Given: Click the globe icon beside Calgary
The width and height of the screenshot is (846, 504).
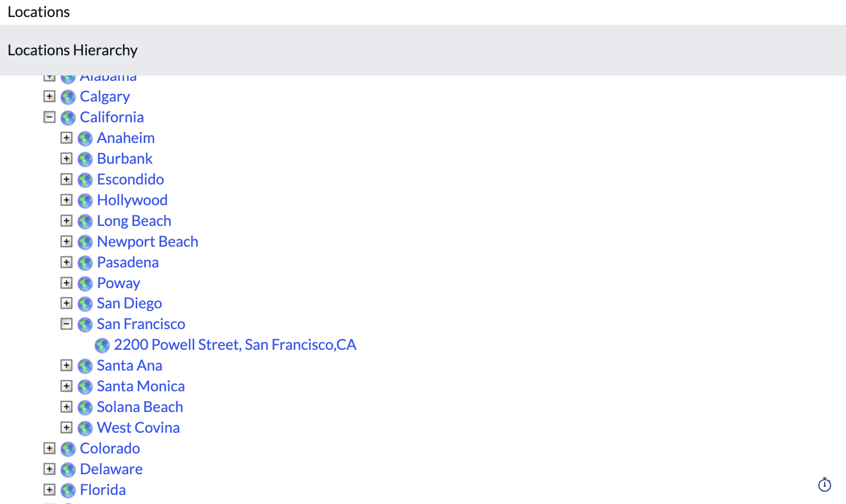Looking at the screenshot, I should [x=68, y=97].
